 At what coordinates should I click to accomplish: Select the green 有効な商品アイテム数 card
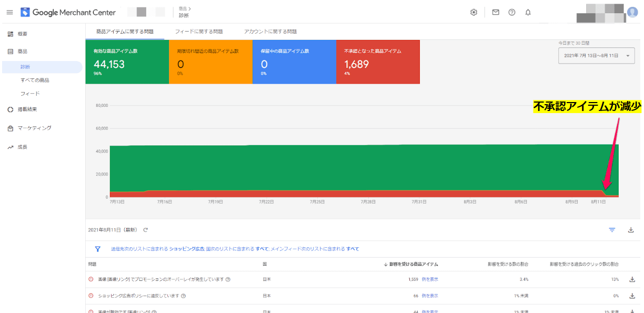point(127,62)
